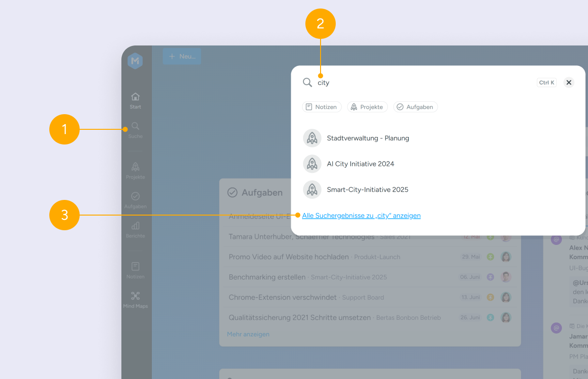Screen dimensions: 588x379
Task: Open task Promo Video auf Website hochladen
Action: point(289,257)
